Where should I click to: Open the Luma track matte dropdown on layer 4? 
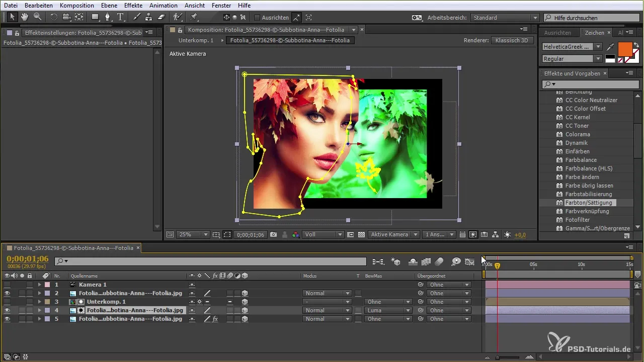[x=388, y=310]
